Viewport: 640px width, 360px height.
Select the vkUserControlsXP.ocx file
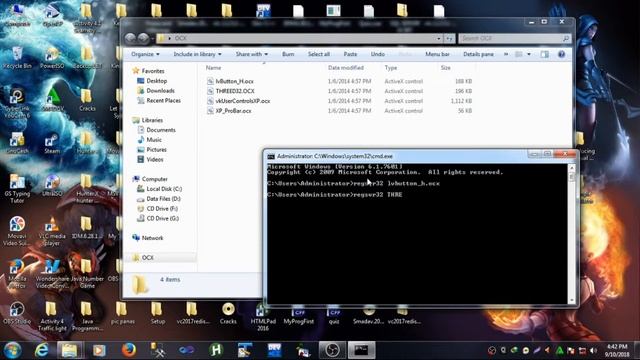pyautogui.click(x=238, y=101)
